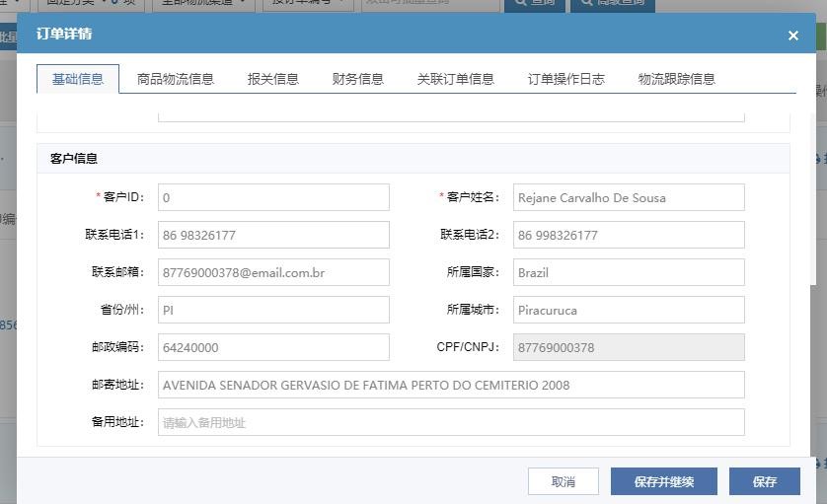The height and width of the screenshot is (504, 827).
Task: Click the 取消 button
Action: coord(564,481)
